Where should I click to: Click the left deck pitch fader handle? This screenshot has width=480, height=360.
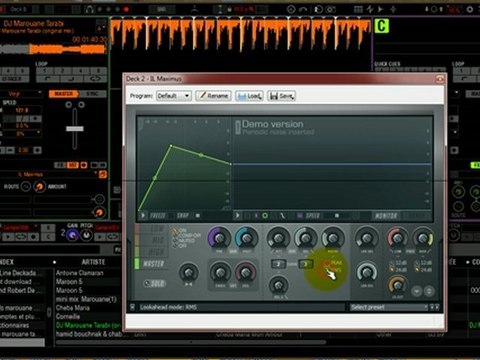point(75,129)
